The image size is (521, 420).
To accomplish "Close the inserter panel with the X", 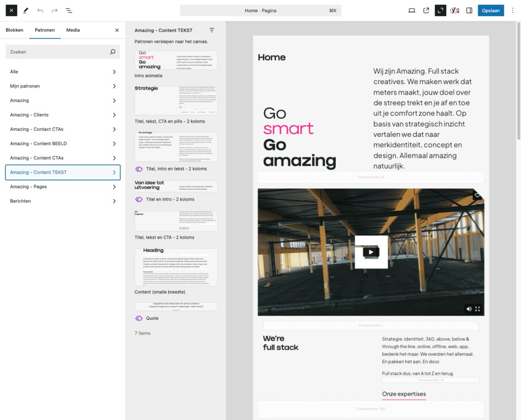I will coord(117,30).
